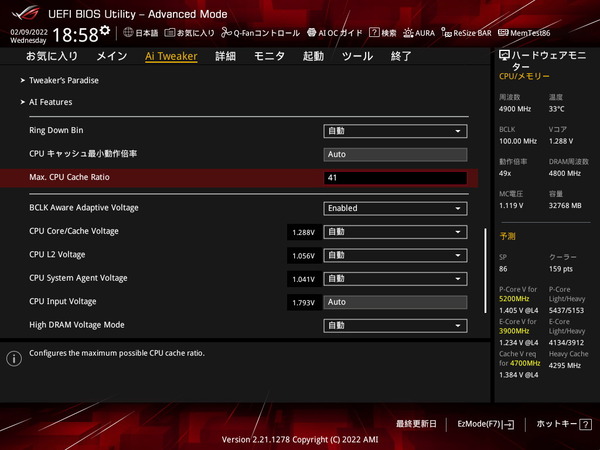The image size is (600, 450).
Task: Open AURA lighting settings icon
Action: [x=410, y=32]
